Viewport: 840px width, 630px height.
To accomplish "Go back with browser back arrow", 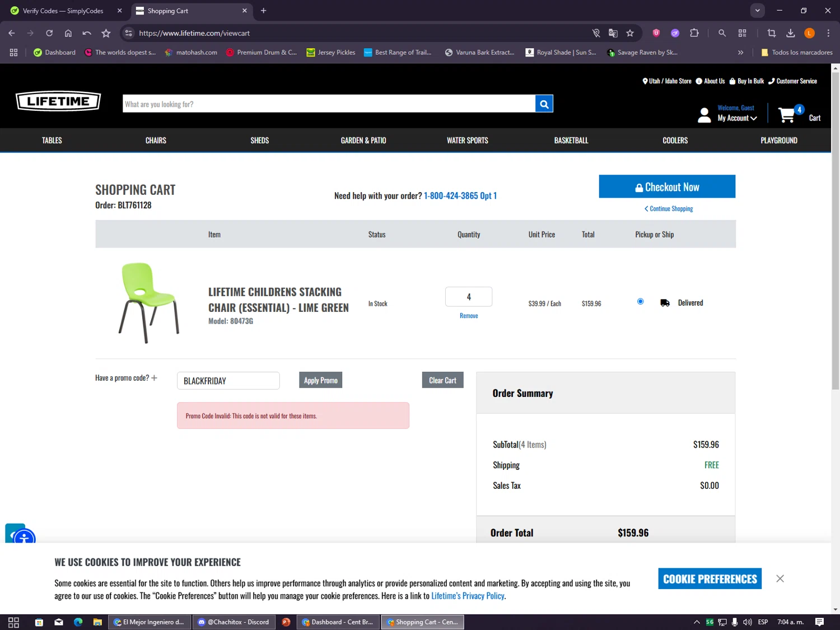I will (x=12, y=33).
